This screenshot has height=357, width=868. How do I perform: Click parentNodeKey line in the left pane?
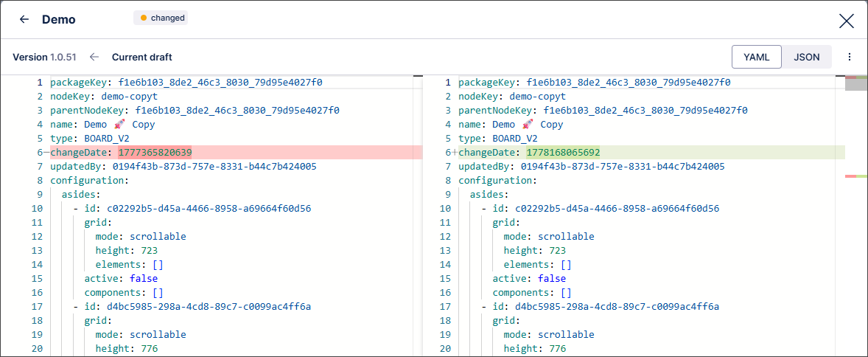(195, 111)
